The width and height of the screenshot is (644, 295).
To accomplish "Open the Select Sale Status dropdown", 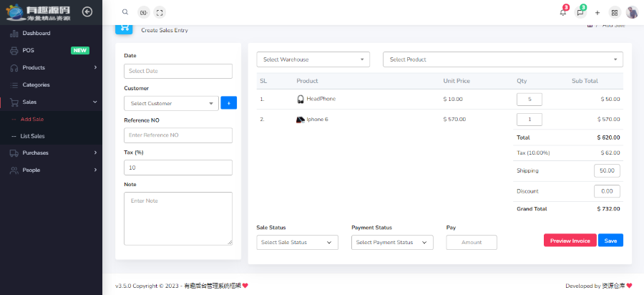I will point(298,243).
